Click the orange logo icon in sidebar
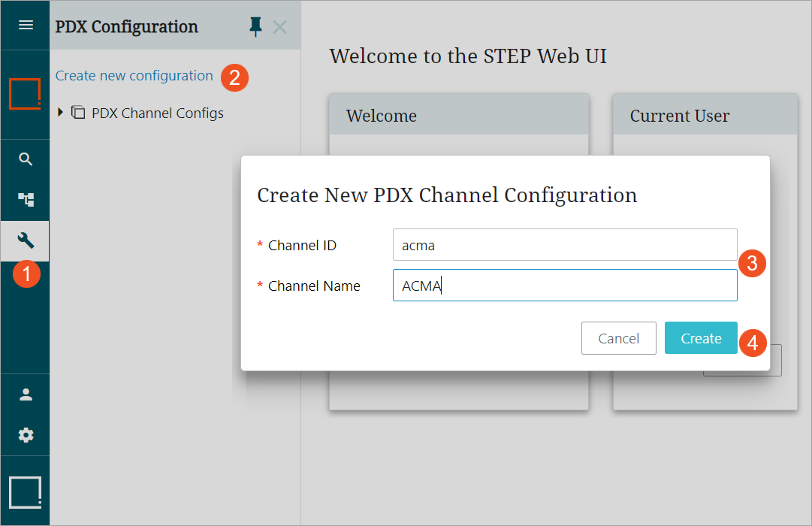 (x=25, y=94)
